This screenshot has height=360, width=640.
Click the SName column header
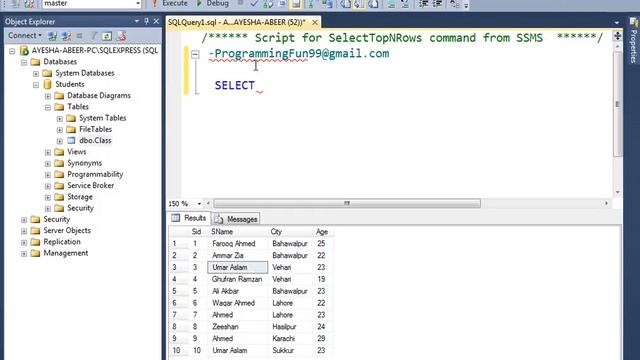pyautogui.click(x=239, y=232)
